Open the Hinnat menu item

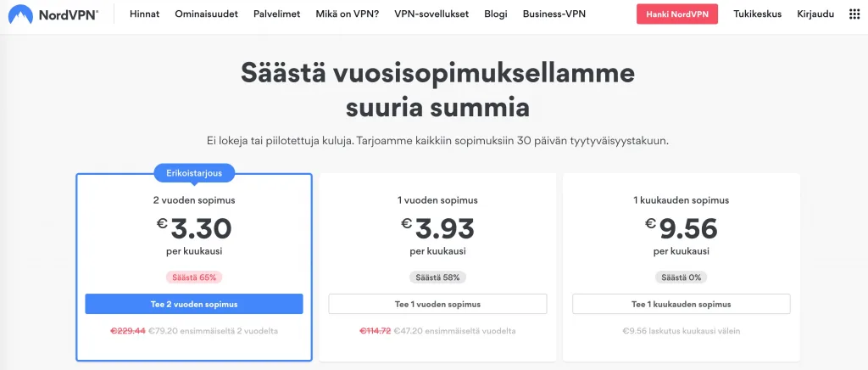[144, 14]
